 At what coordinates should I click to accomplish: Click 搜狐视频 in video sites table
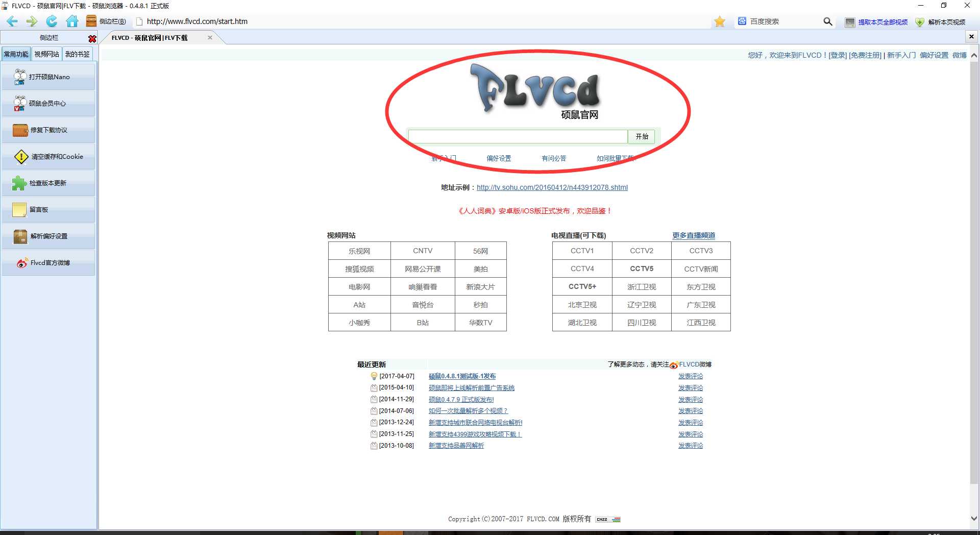pyautogui.click(x=359, y=269)
